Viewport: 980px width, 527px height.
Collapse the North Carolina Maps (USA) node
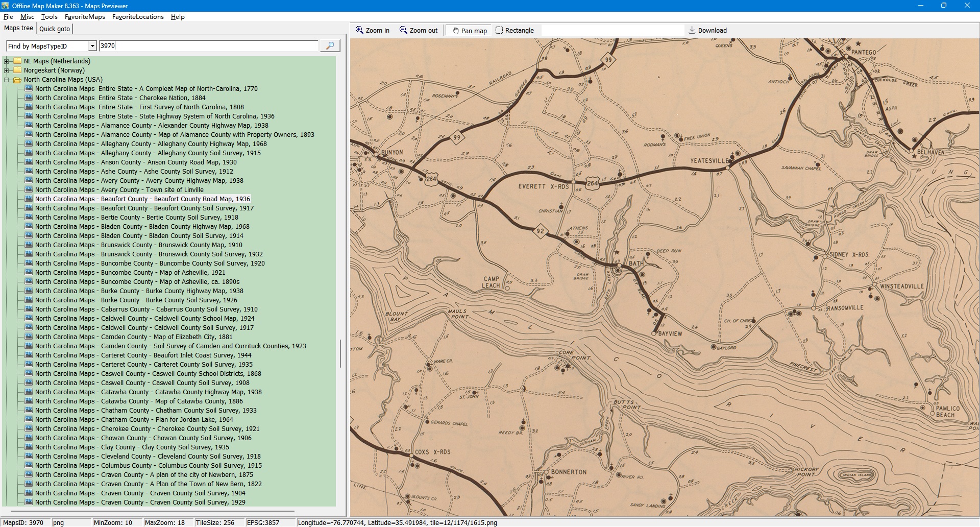(x=7, y=80)
